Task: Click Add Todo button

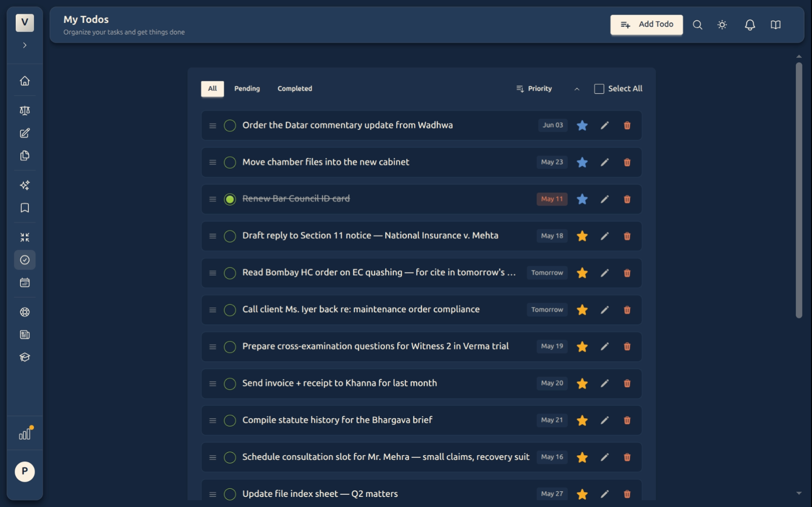Action: click(x=646, y=25)
